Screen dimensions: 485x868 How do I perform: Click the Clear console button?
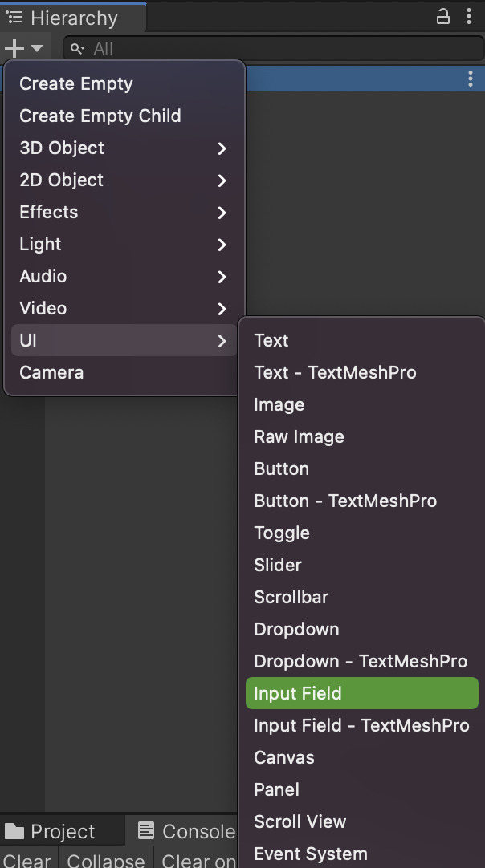(28, 860)
